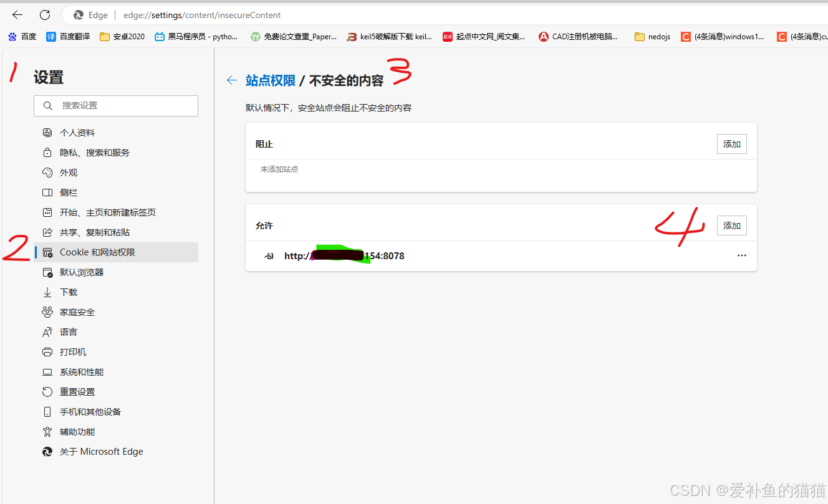Click the Edge logo in address bar

pos(79,15)
